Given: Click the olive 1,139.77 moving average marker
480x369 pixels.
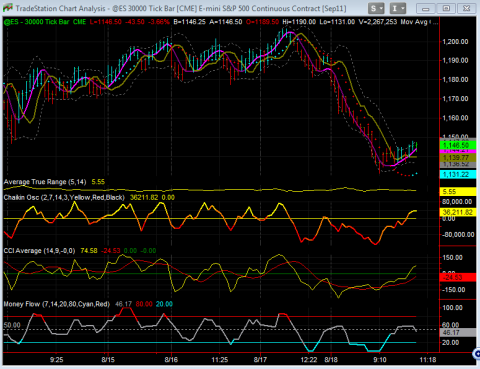Looking at the screenshot, I should pos(458,158).
